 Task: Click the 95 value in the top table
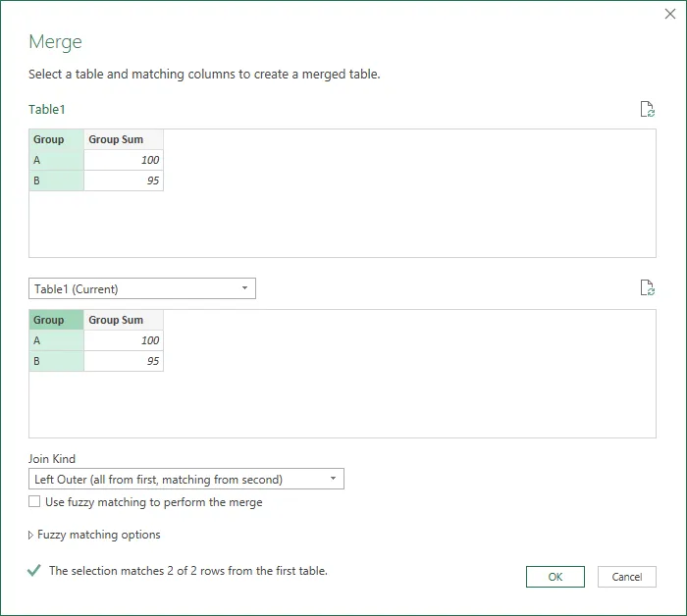[x=124, y=180]
